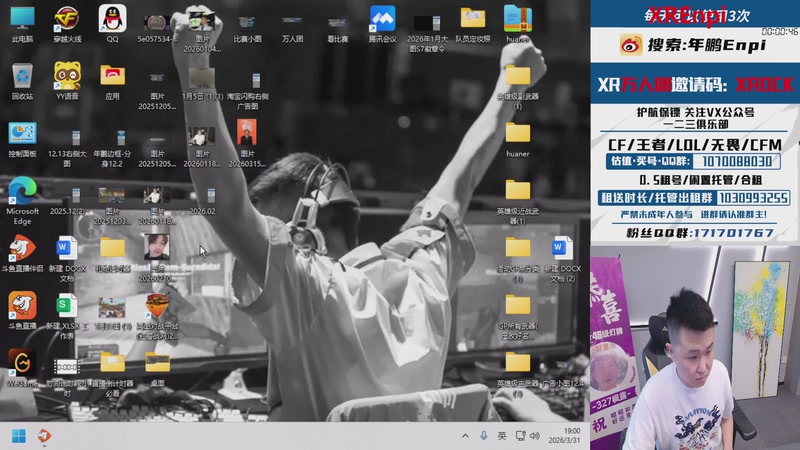Open the volume speaker tray icon

535,436
